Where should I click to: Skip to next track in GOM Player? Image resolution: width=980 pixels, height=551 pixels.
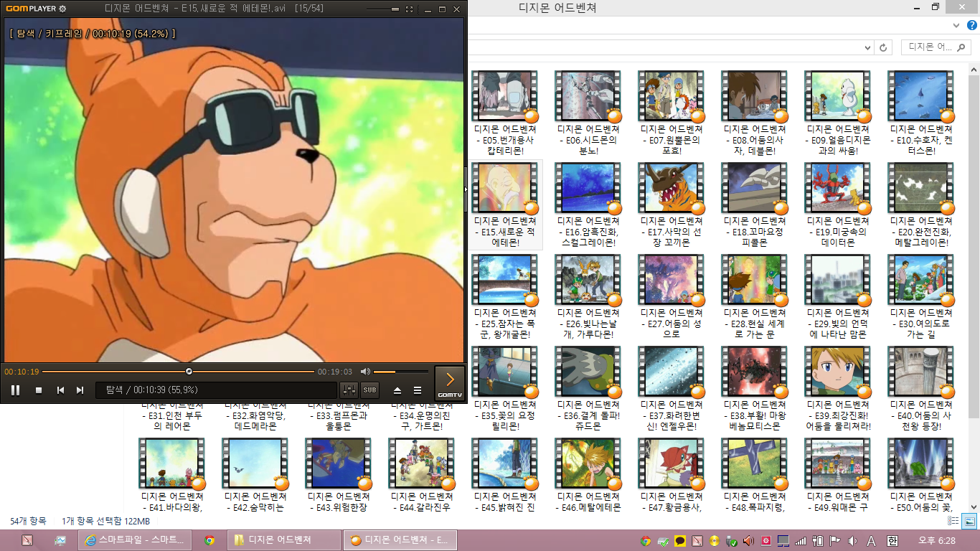[80, 390]
